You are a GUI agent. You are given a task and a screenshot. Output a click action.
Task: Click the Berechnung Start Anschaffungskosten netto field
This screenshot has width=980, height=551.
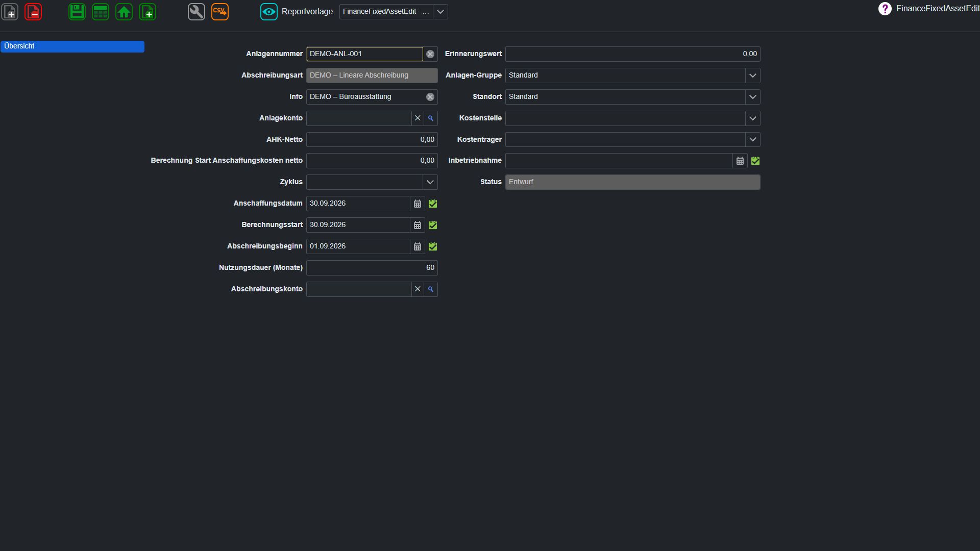372,161
